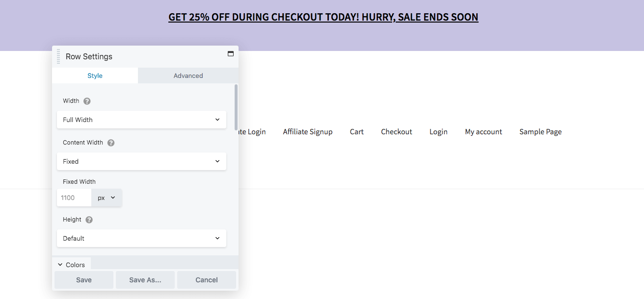Click the Save As... button
This screenshot has width=644, height=299.
click(145, 280)
